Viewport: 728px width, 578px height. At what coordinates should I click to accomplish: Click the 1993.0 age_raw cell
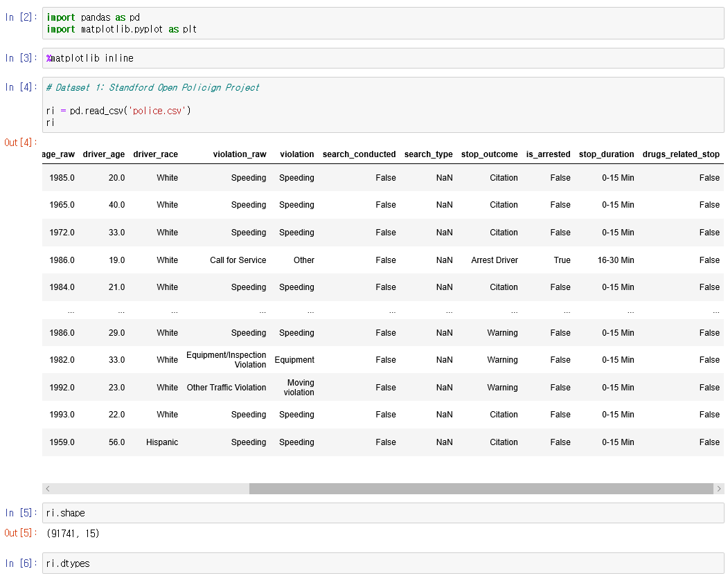pos(62,415)
